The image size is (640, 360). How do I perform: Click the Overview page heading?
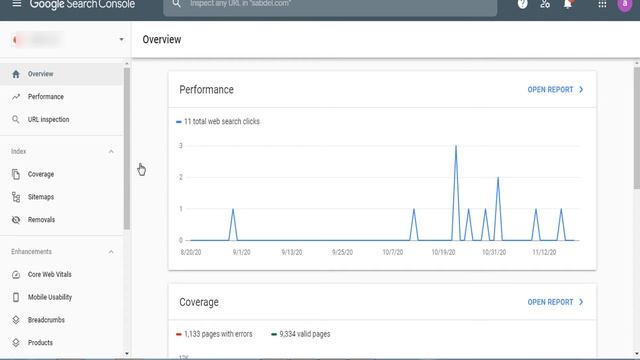click(162, 40)
